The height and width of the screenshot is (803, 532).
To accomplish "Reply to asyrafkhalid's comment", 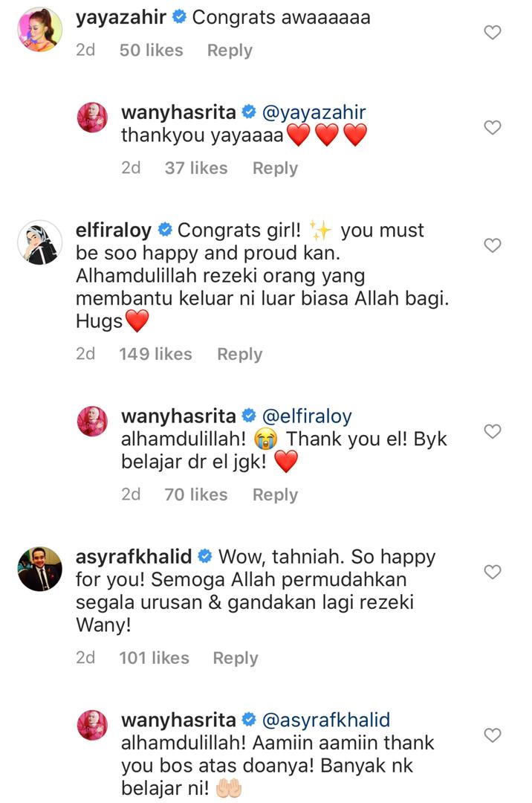I will click(236, 657).
